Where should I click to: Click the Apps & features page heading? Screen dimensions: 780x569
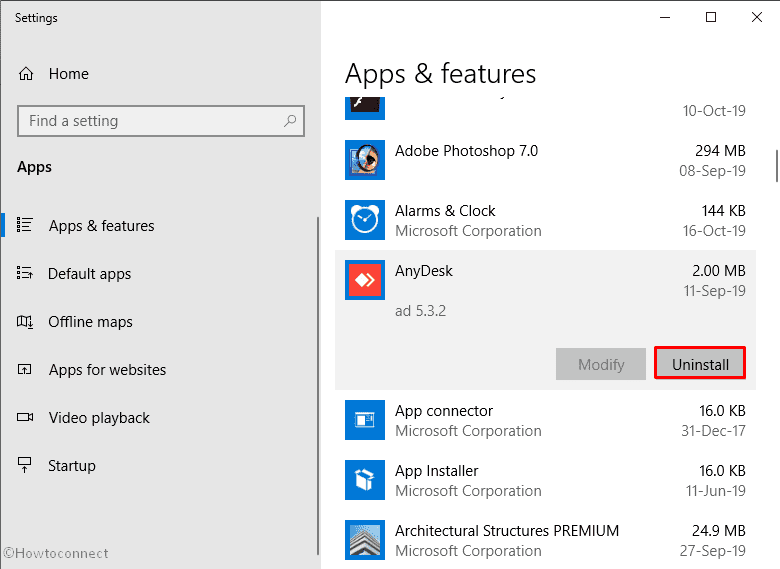[440, 74]
